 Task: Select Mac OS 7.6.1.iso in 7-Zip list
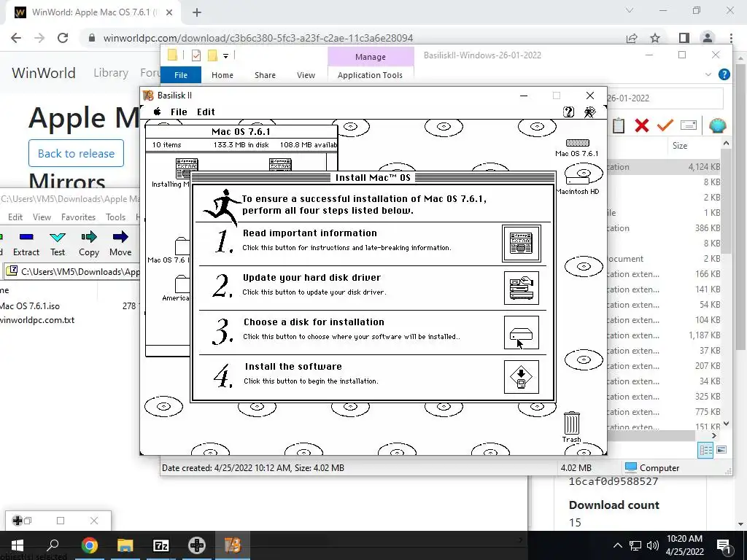point(29,306)
